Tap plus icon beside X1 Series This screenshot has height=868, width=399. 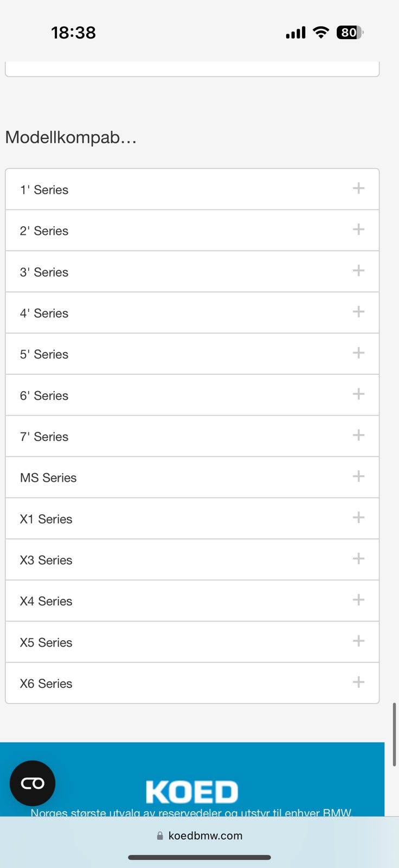358,518
